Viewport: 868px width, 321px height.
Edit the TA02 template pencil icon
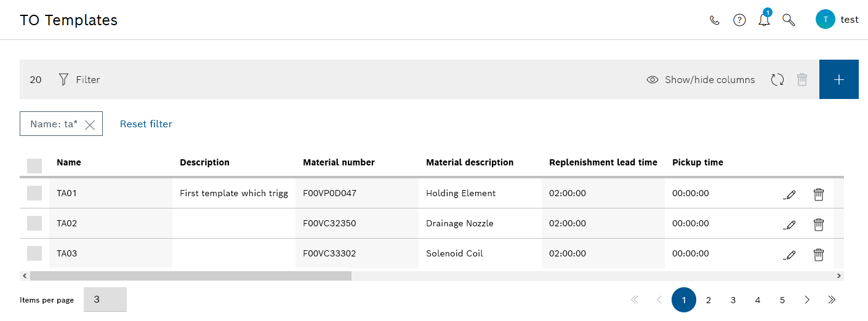point(789,224)
